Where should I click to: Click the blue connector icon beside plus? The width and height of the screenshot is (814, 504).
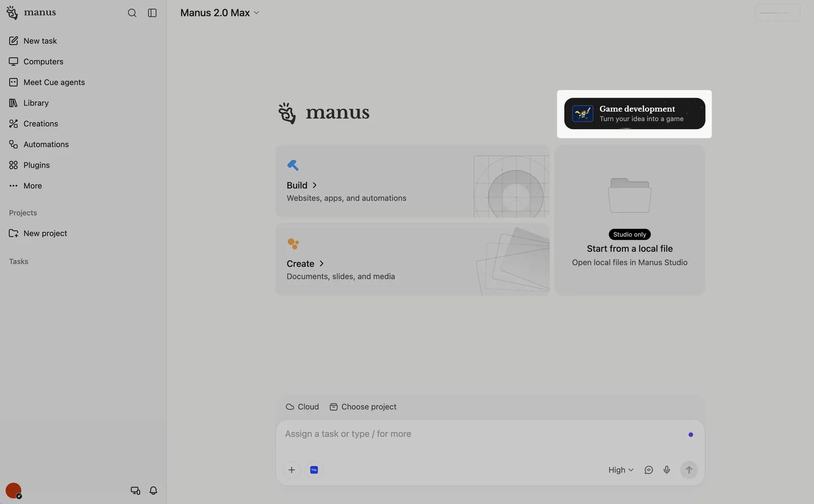pos(314,470)
